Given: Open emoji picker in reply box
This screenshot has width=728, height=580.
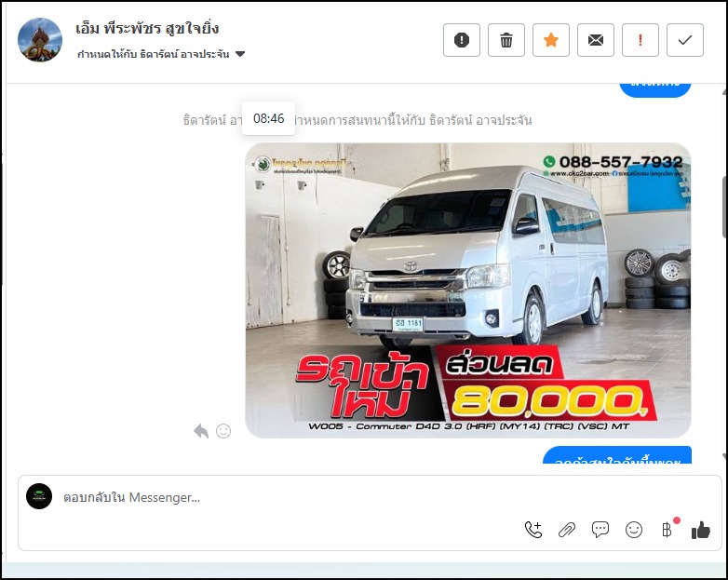Looking at the screenshot, I should pyautogui.click(x=634, y=530).
